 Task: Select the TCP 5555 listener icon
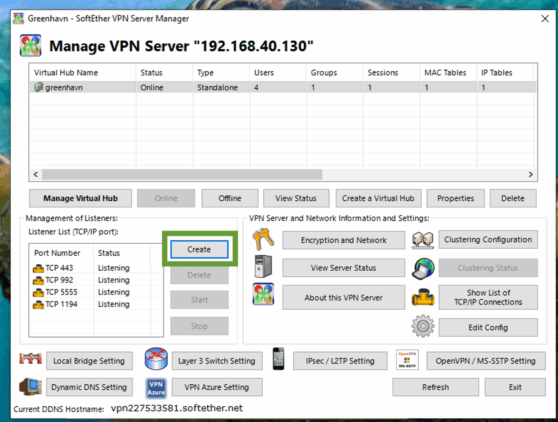(38, 292)
